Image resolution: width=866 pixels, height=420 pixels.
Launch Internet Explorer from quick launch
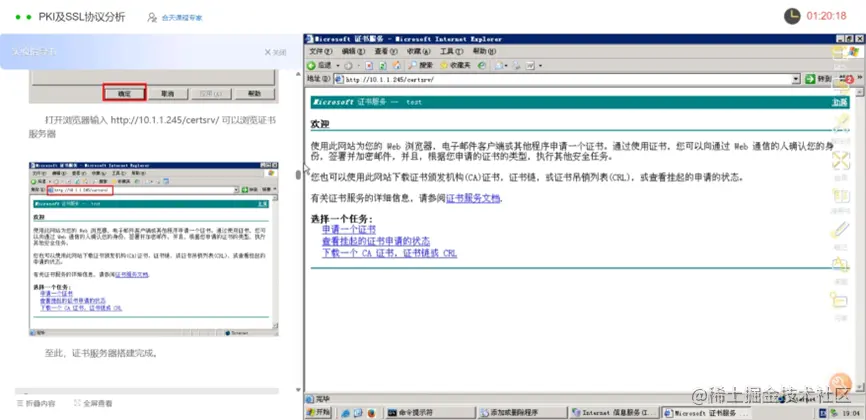tap(346, 412)
